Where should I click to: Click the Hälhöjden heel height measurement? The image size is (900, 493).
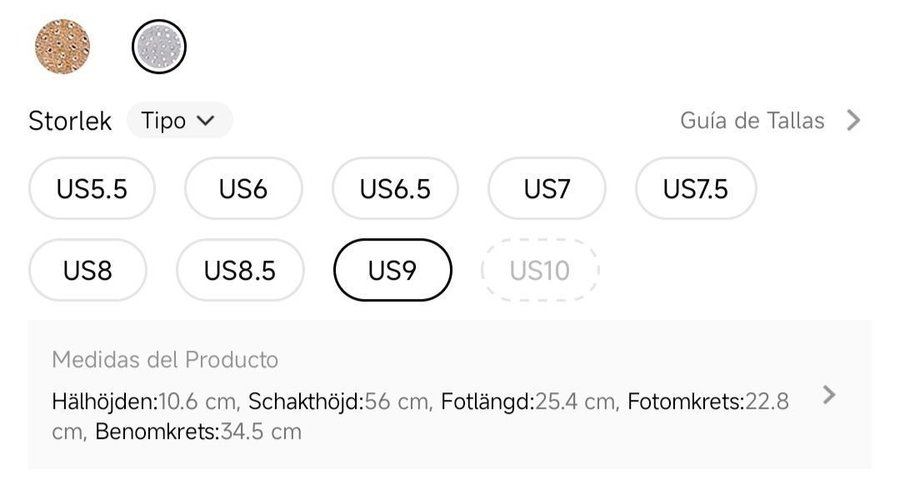point(145,402)
